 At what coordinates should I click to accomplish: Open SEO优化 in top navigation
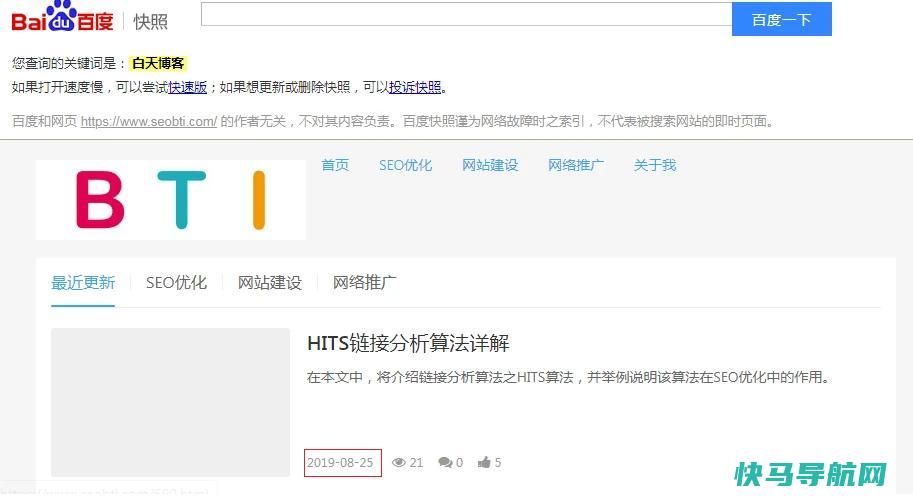[x=405, y=165]
